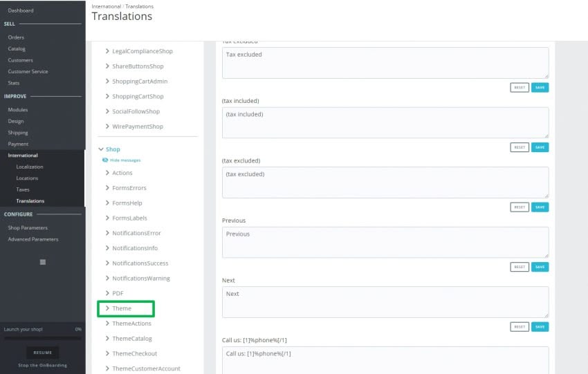
Task: Open Orders in the sidebar
Action: (x=16, y=37)
